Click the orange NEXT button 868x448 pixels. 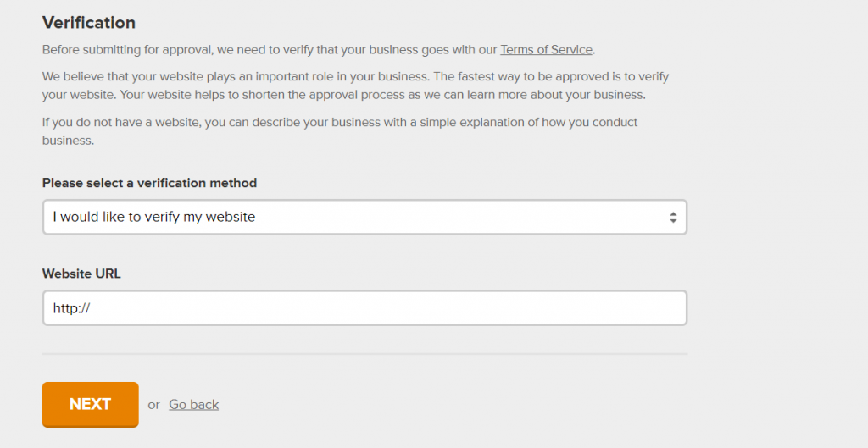point(90,404)
